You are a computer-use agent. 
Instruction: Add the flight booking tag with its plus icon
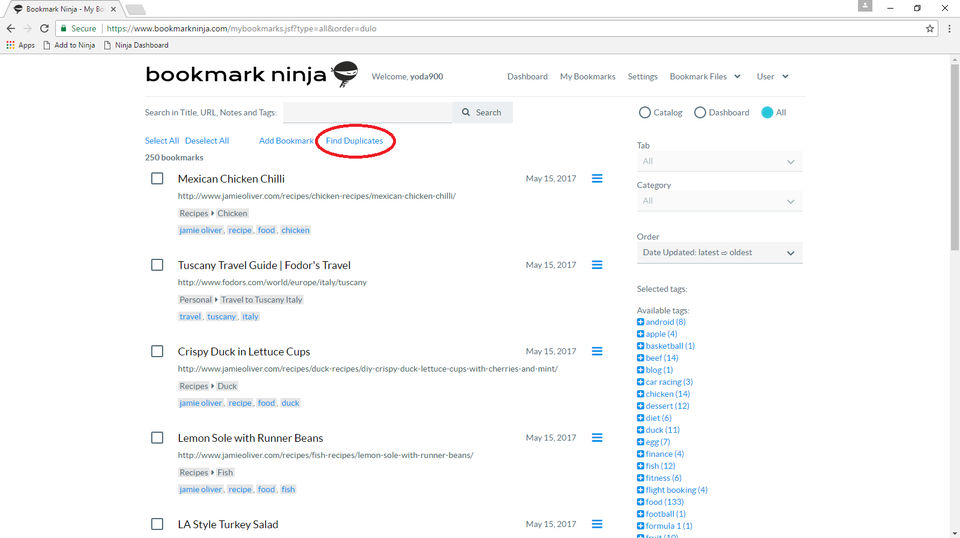[640, 490]
